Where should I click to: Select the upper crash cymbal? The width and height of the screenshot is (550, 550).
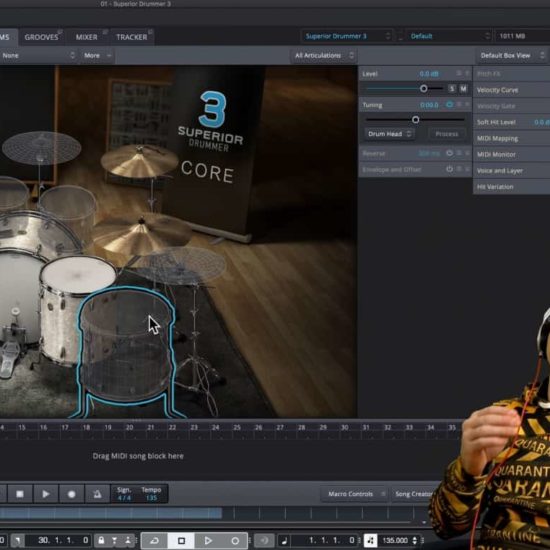[140, 161]
